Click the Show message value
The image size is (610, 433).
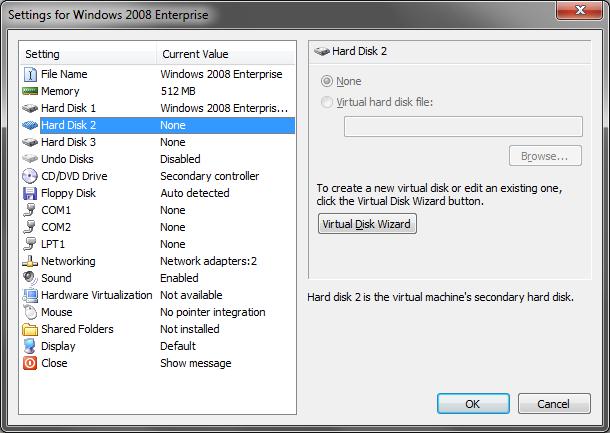[x=196, y=363]
